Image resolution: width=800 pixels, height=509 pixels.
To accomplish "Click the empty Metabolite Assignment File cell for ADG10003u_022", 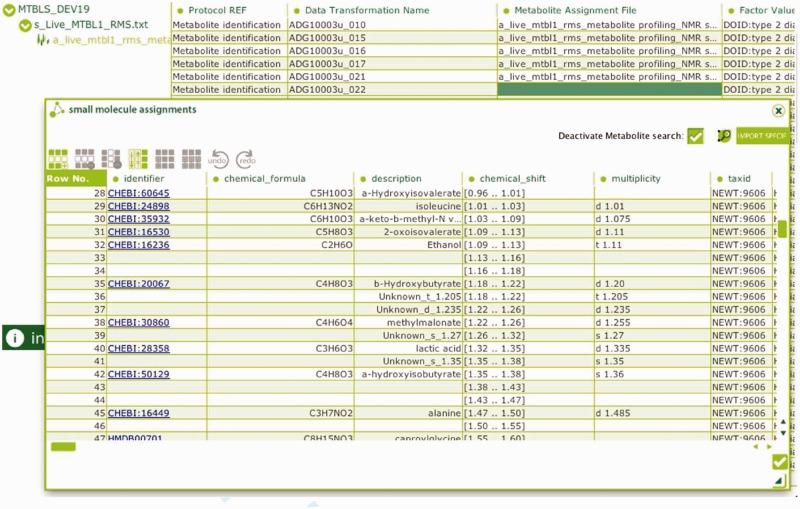I will click(608, 89).
